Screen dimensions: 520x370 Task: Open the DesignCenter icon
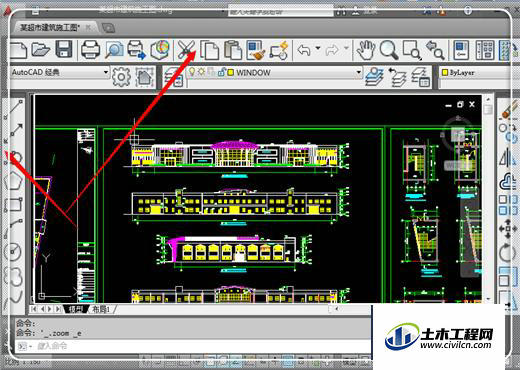tap(484, 50)
